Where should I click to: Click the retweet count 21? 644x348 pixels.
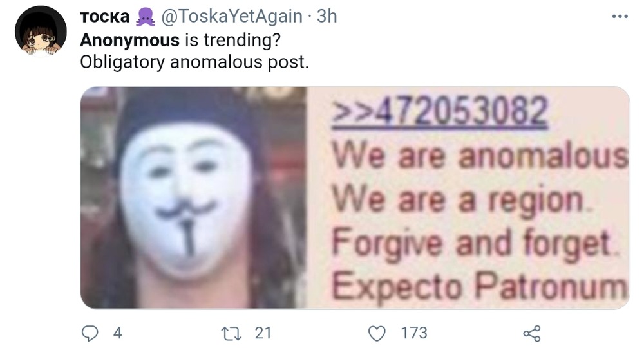point(263,333)
